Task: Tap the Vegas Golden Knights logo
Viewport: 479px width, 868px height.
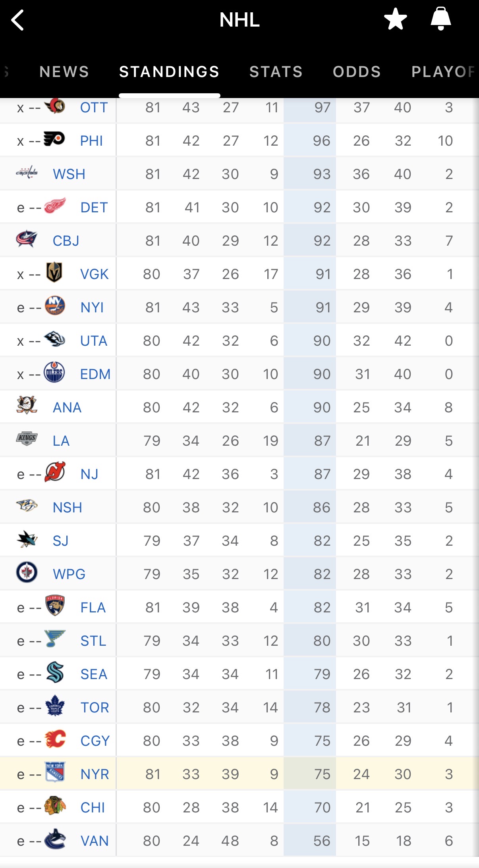Action: tap(54, 273)
